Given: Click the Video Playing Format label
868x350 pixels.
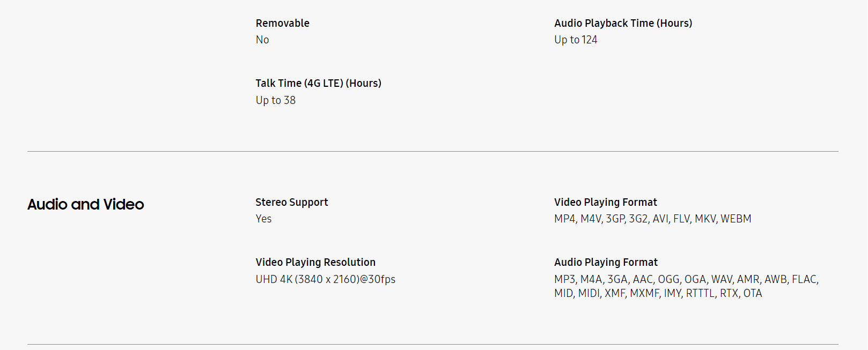Looking at the screenshot, I should [x=605, y=202].
